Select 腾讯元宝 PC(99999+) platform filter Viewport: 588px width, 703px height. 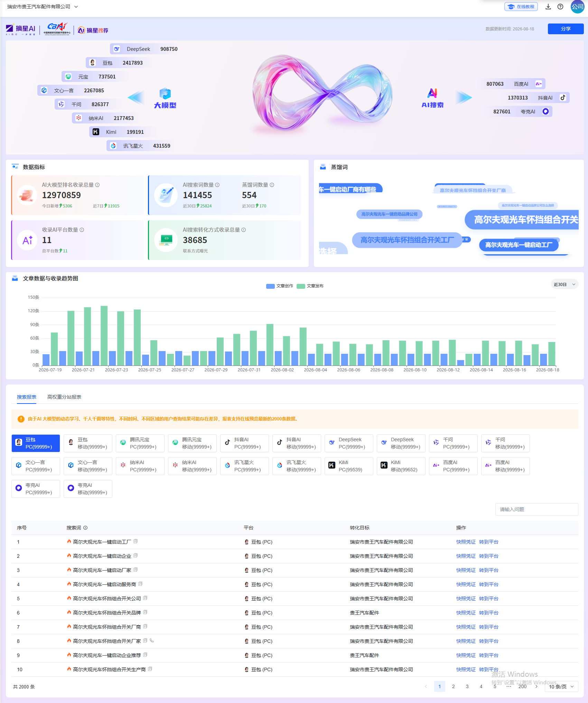point(140,443)
